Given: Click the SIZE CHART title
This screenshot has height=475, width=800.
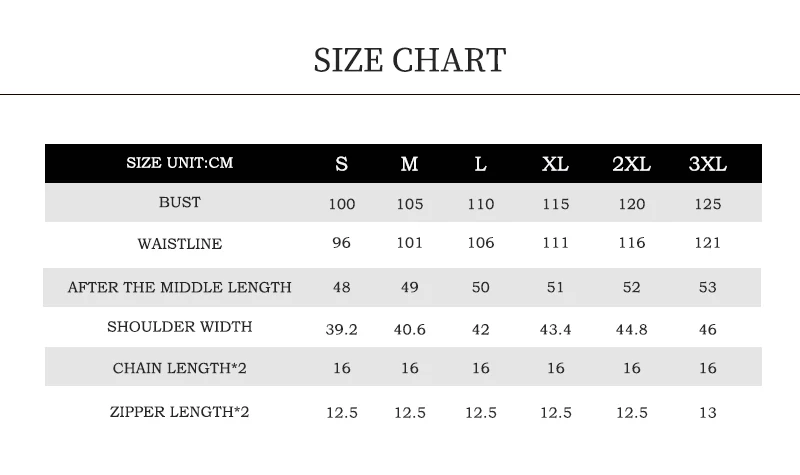Looking at the screenshot, I should pos(410,60).
